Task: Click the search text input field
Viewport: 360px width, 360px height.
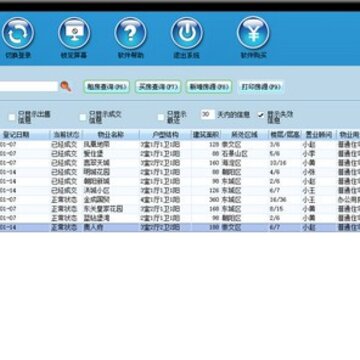Action: coord(29,86)
